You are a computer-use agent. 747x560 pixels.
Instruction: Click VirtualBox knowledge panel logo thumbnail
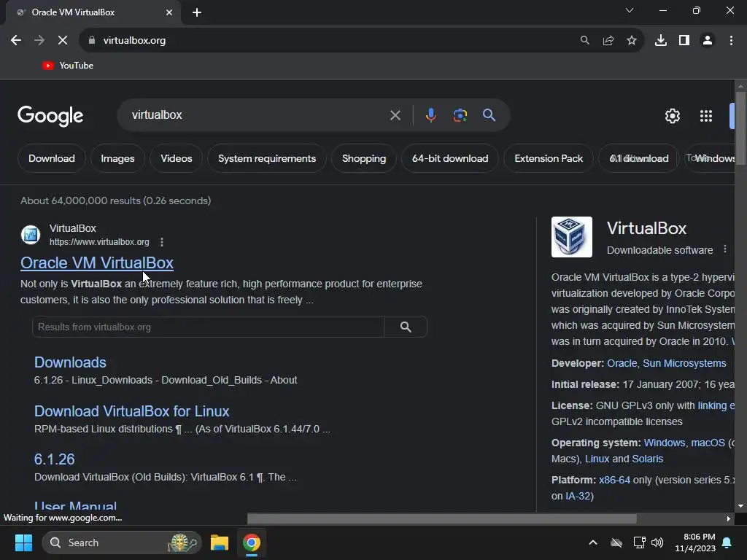(x=572, y=237)
